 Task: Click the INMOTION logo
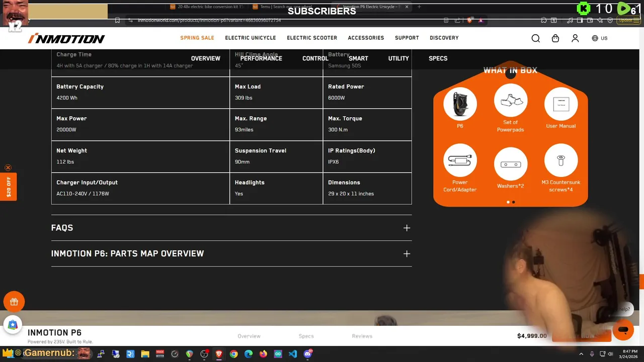pyautogui.click(x=66, y=38)
